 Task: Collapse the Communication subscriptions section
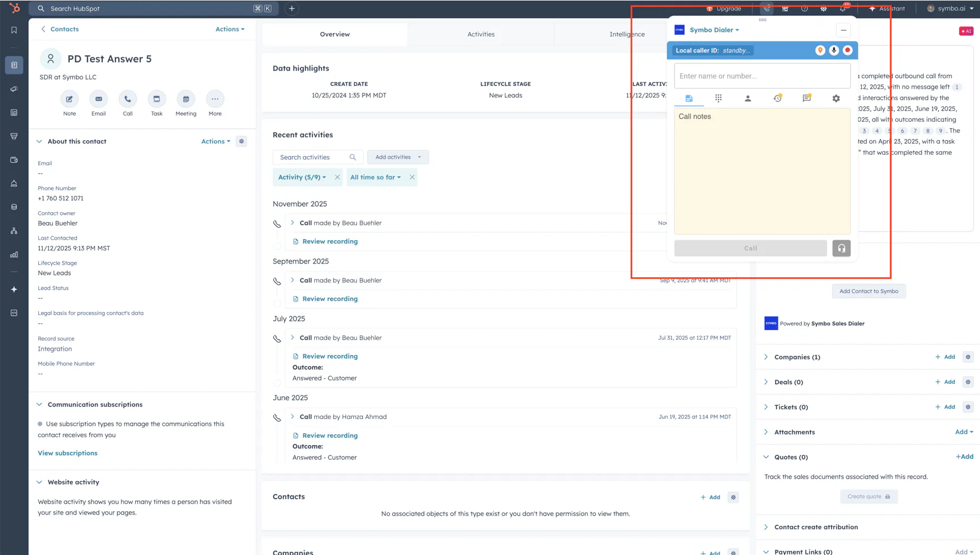(39, 405)
